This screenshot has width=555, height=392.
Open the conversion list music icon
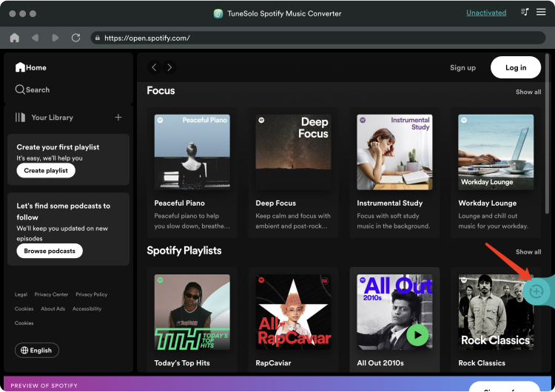pyautogui.click(x=525, y=12)
